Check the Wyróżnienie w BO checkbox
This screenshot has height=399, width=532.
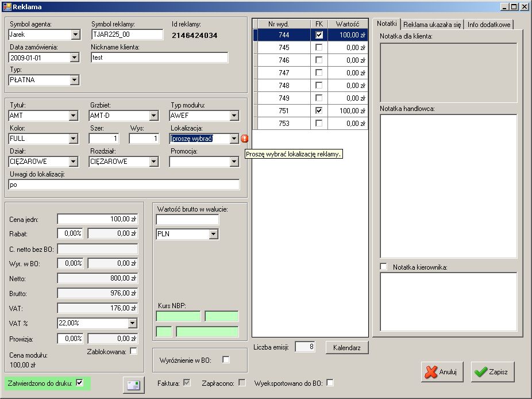[x=226, y=360]
